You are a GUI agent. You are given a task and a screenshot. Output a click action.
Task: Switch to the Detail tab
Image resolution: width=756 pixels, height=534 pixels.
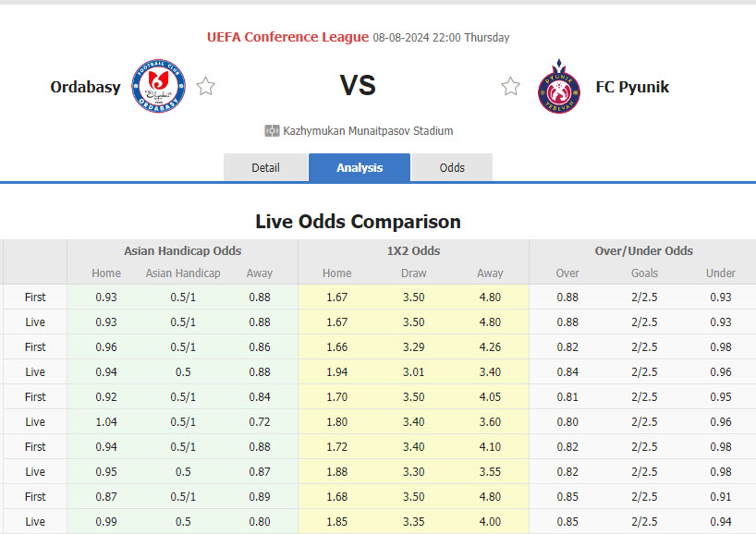265,167
